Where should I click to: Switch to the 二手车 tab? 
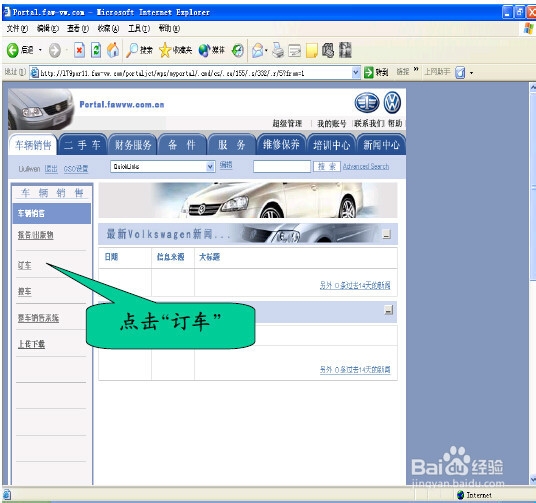point(82,145)
